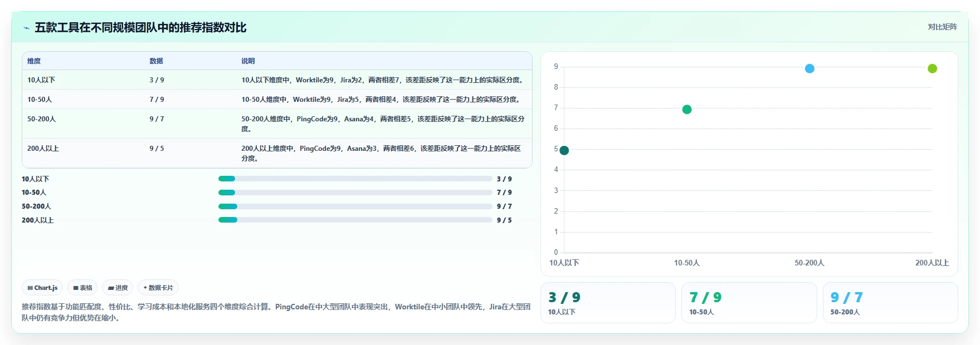Click the 50-200人 progress bar
980x345 pixels.
pos(355,206)
